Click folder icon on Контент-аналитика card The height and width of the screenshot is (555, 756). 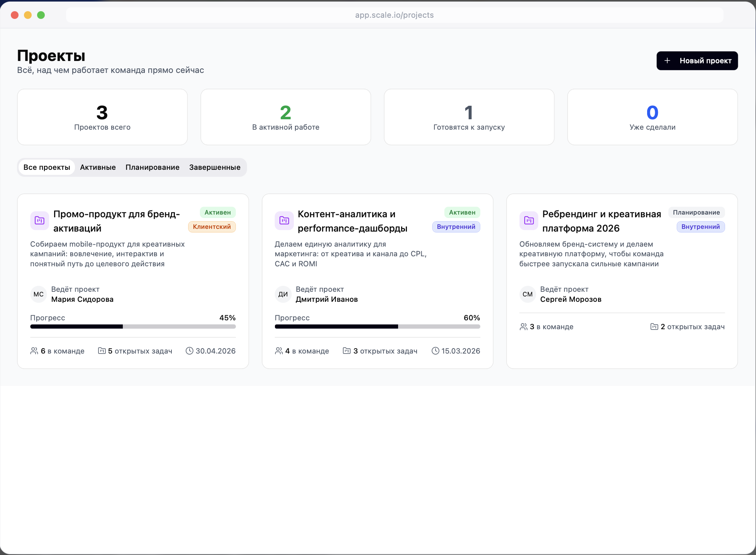coord(284,220)
